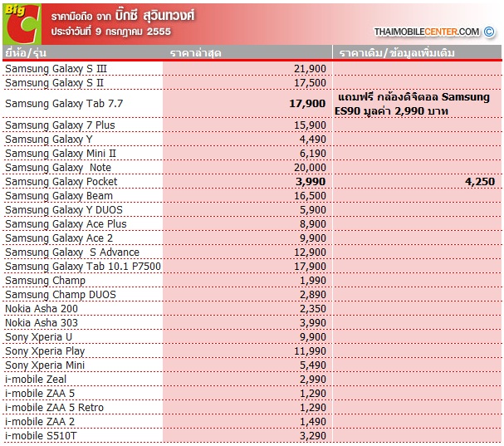Click the 1,490 price value
Image resolution: width=504 pixels, height=446 pixels.
(x=313, y=422)
